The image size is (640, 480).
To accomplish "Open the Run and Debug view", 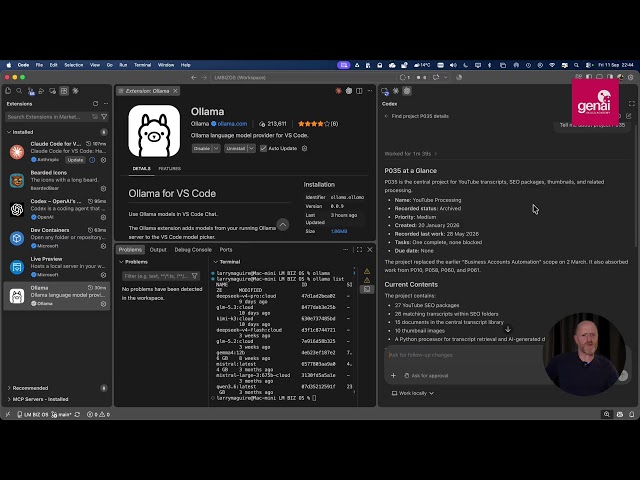I will [x=41, y=91].
